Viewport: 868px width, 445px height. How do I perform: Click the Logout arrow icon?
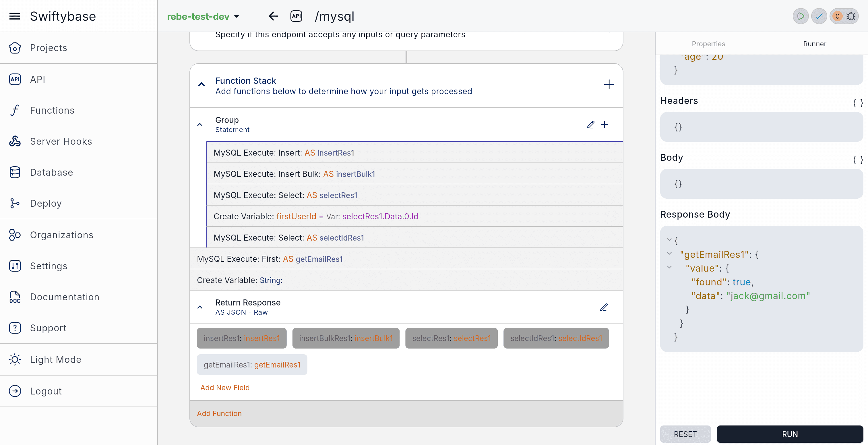(15, 391)
